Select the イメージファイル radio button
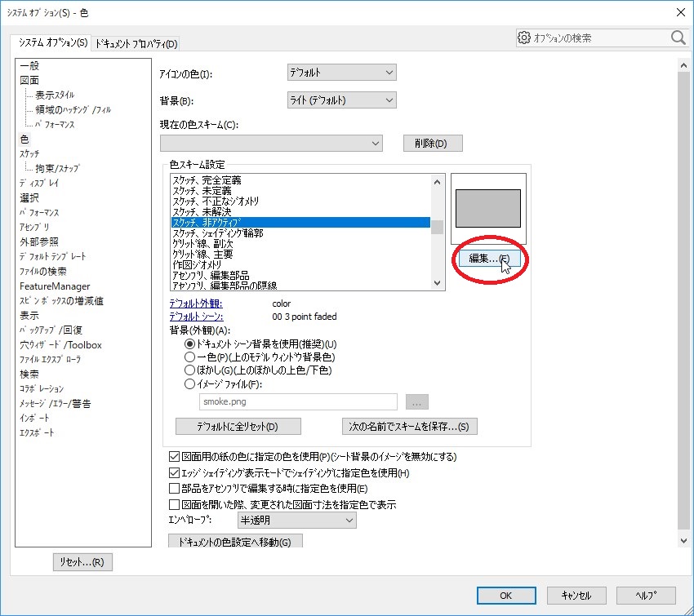Screen dimensions: 694x616 [x=190, y=383]
